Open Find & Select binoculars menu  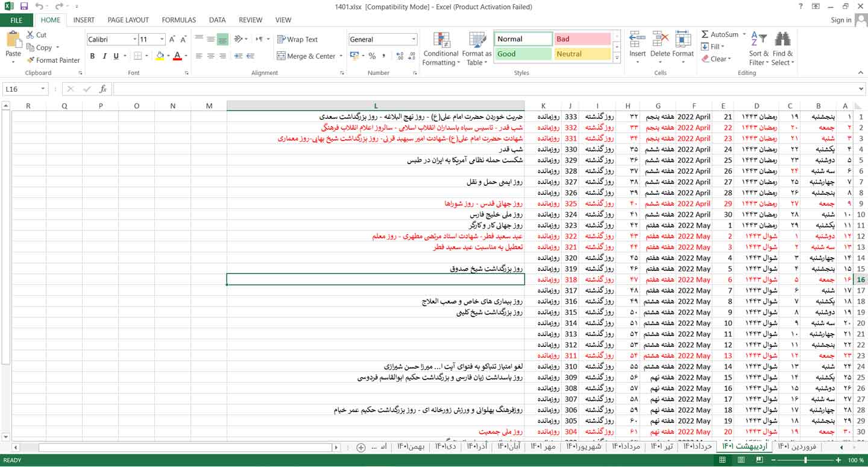click(782, 49)
